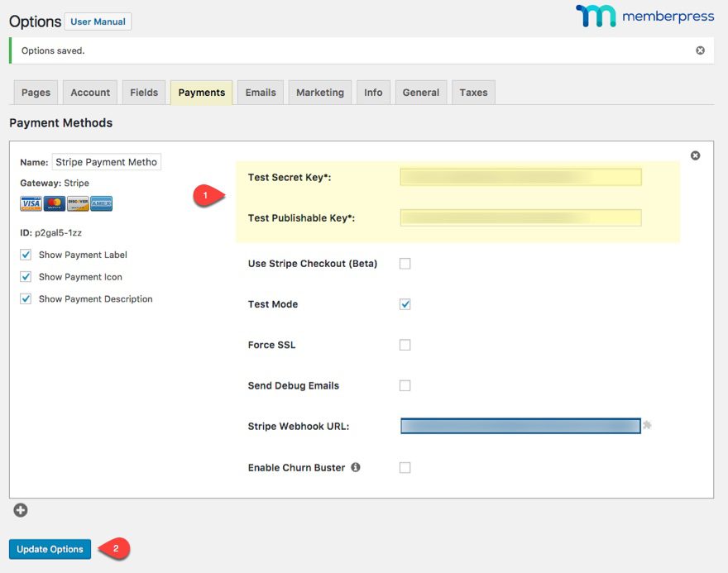
Task: Disable Test Mode
Action: click(x=405, y=304)
